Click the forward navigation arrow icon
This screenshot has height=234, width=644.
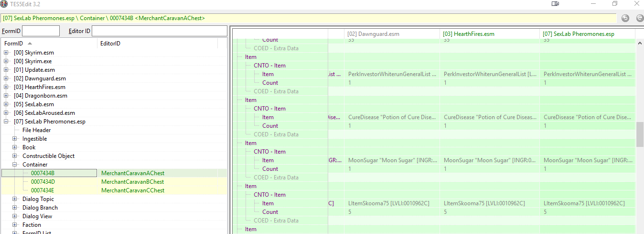pos(640,18)
